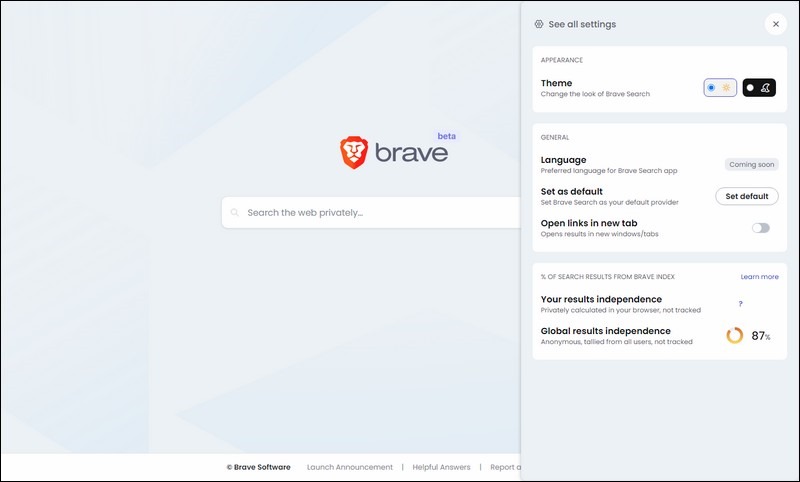Toggle Open links in new tab switch

coord(760,228)
